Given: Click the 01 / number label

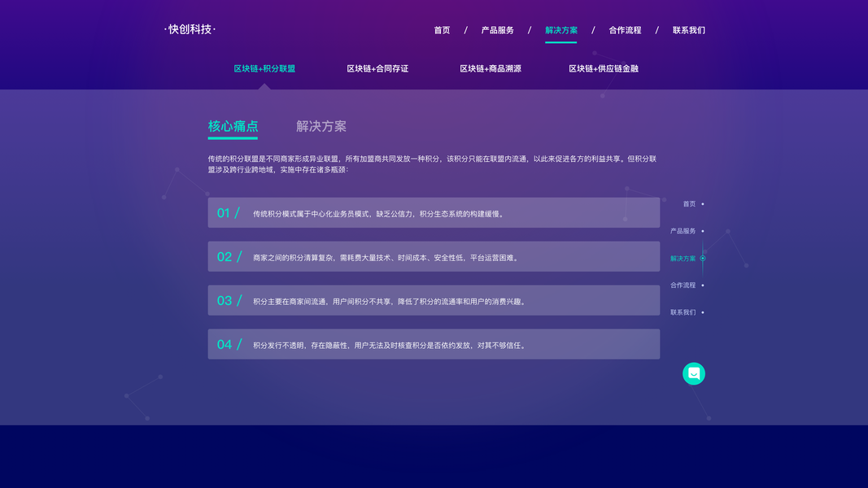Looking at the screenshot, I should [229, 213].
